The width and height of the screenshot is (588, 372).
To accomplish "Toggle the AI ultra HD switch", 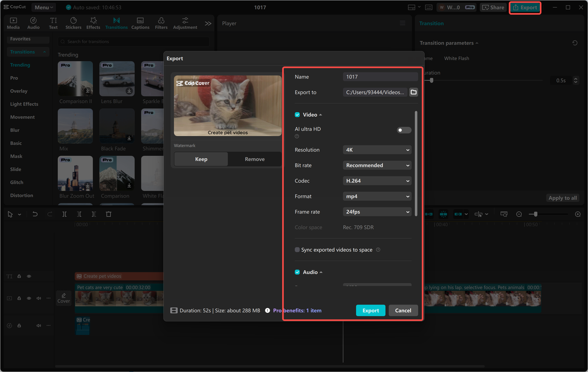I will (404, 130).
